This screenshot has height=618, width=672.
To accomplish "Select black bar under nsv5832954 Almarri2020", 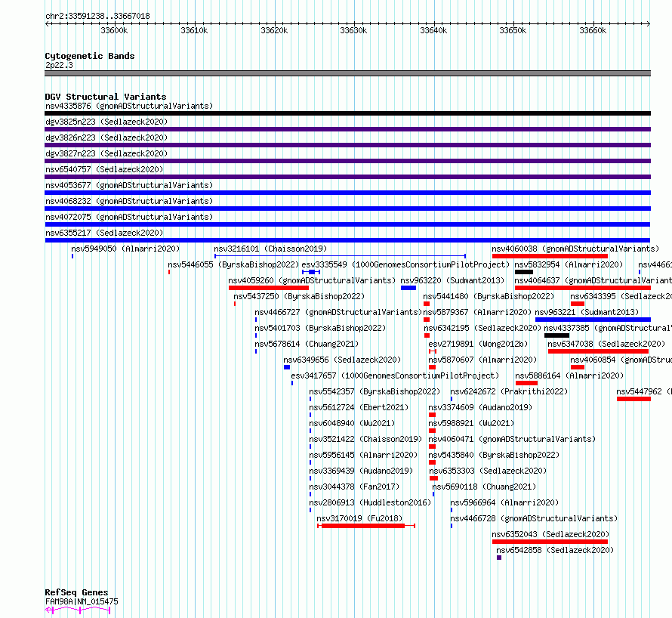I will click(x=524, y=272).
